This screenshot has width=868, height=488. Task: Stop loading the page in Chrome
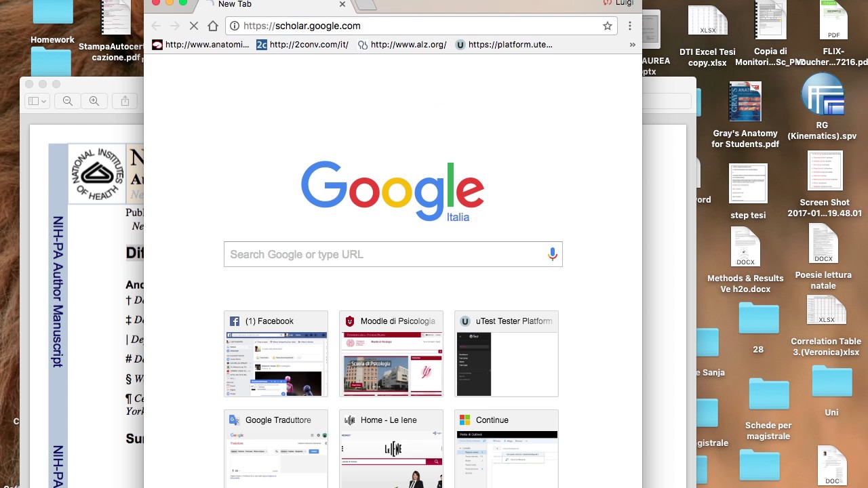[x=194, y=26]
